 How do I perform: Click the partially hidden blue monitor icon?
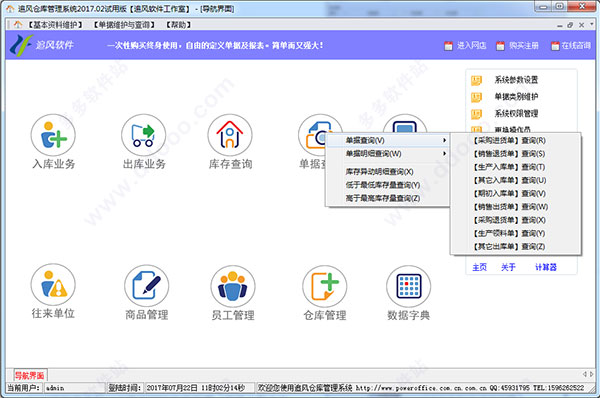(x=405, y=124)
